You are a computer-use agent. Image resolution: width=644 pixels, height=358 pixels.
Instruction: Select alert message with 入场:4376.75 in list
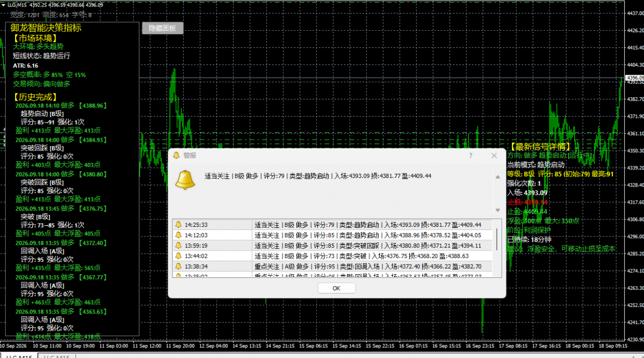pos(361,256)
